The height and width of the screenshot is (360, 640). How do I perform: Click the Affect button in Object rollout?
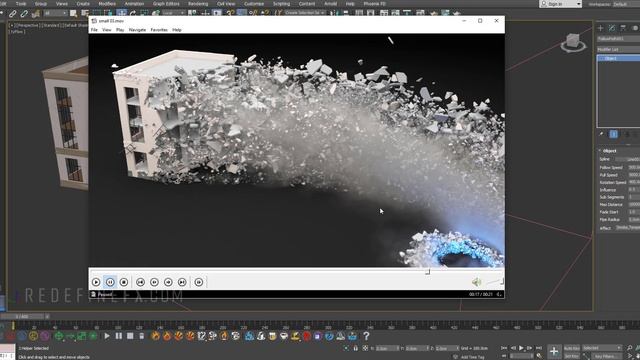click(x=627, y=228)
